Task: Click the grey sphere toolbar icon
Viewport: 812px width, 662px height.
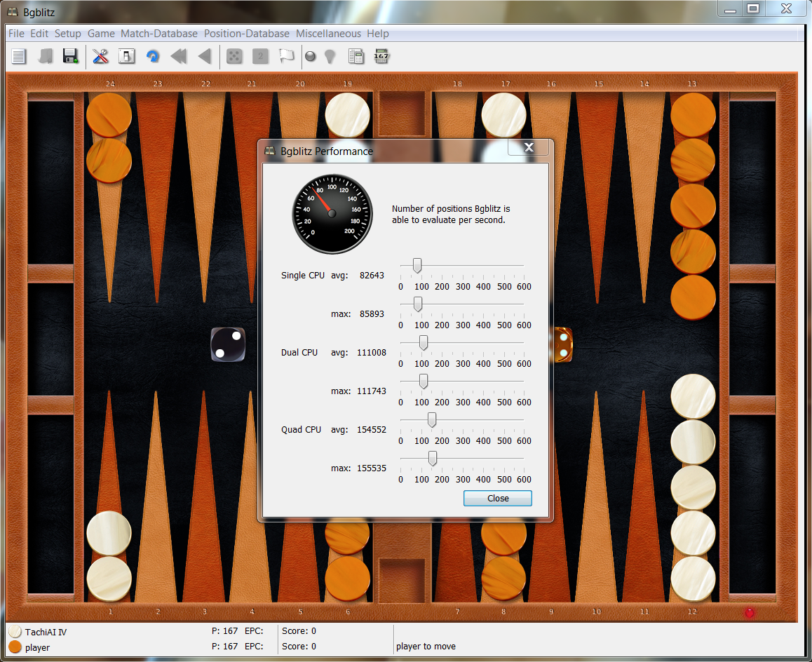Action: [310, 57]
